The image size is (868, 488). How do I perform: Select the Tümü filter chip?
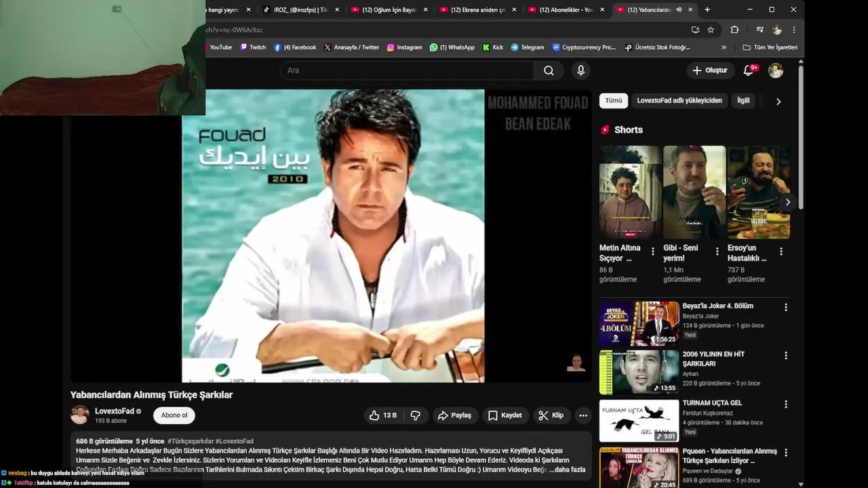614,100
